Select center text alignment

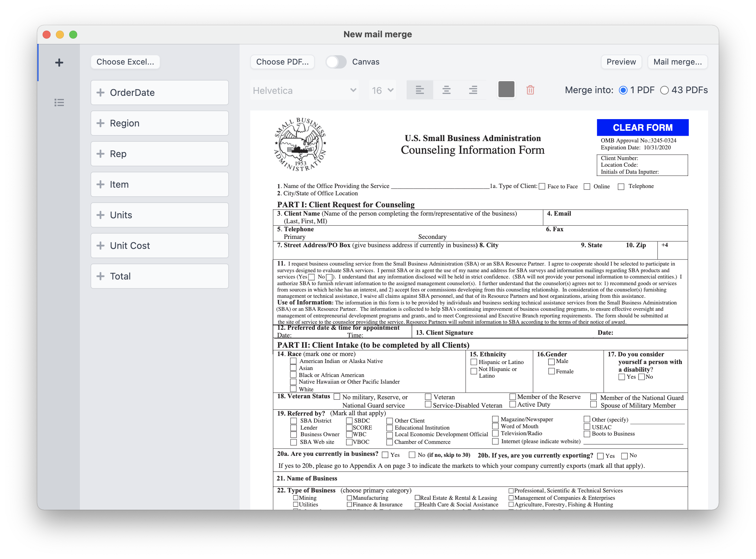[x=446, y=90]
